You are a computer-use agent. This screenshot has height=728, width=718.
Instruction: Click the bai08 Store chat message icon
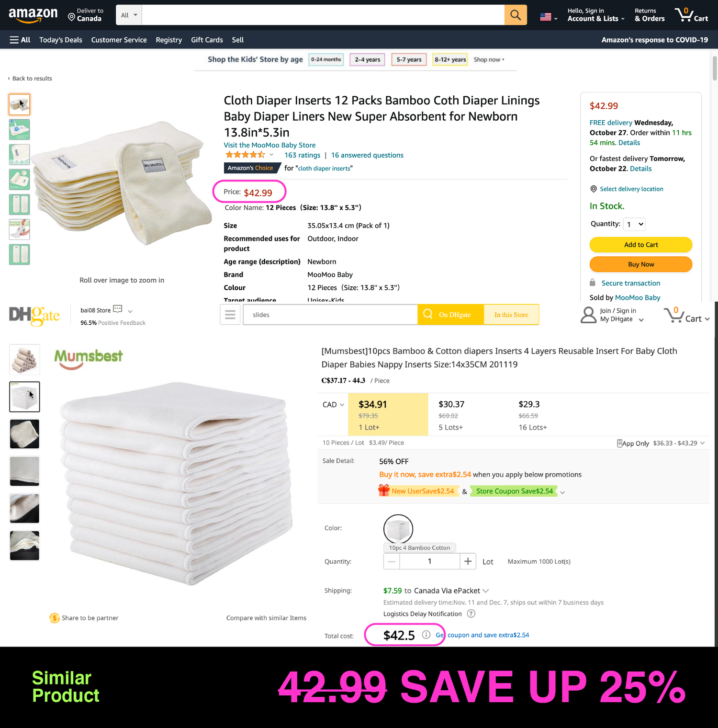[118, 309]
